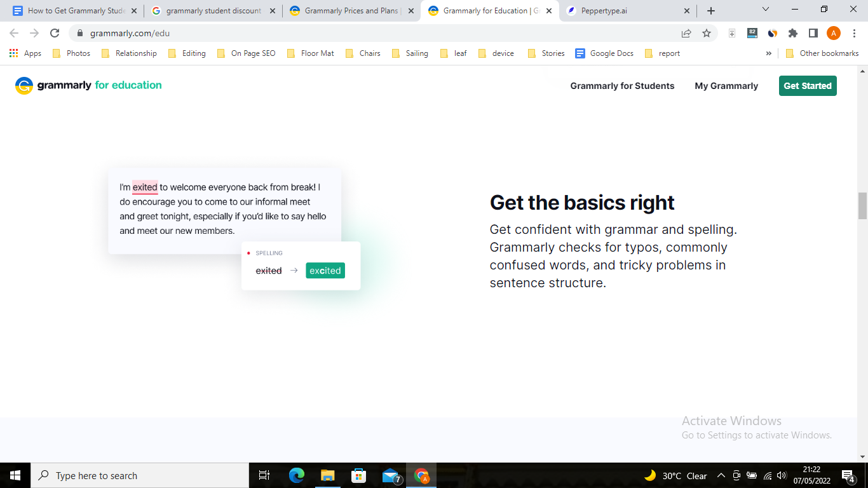Open File Explorer from the taskbar
This screenshot has height=488, width=868.
[x=328, y=475]
